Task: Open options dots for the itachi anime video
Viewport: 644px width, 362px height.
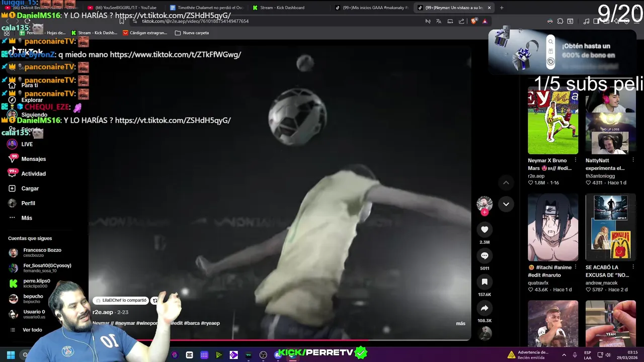Action: (x=576, y=267)
